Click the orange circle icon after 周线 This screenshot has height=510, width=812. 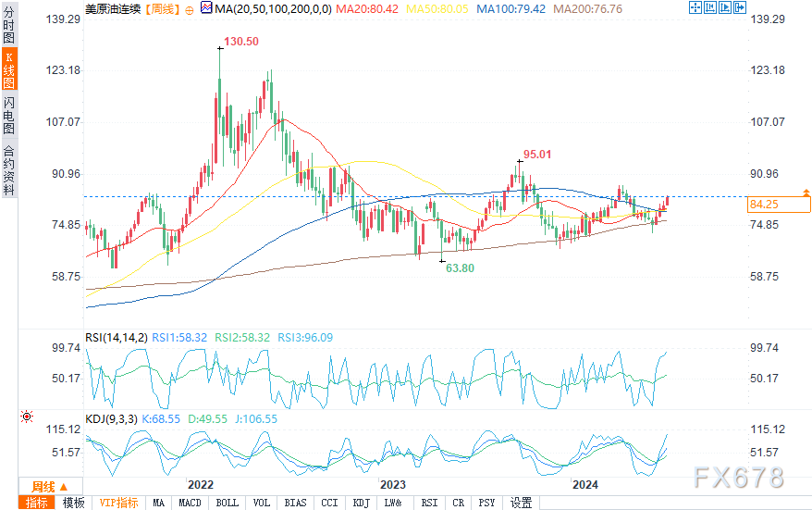pos(190,10)
